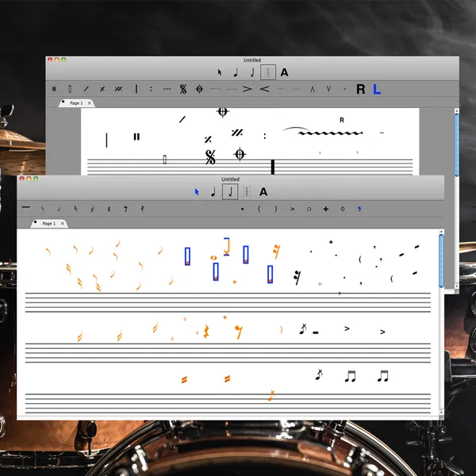Select the thick barline on back window staff
Image resolution: width=476 pixels, height=476 pixels.
[x=273, y=167]
